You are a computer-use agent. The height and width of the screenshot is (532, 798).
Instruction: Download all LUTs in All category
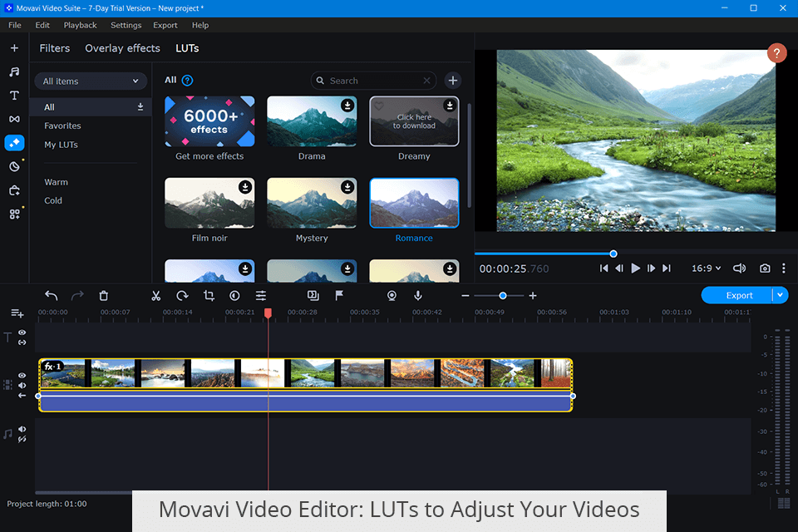[140, 107]
